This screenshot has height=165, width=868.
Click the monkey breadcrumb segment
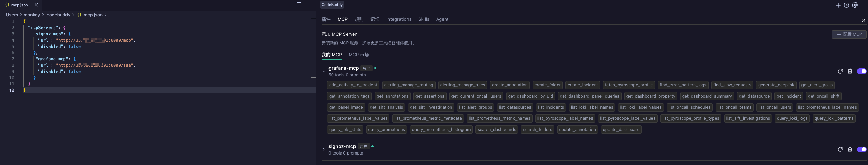[x=32, y=15]
